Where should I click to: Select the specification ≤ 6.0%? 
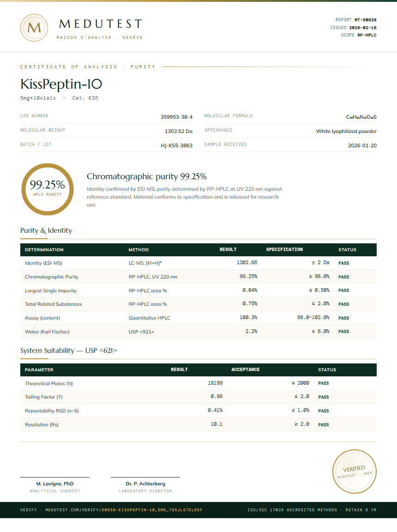[320, 332]
